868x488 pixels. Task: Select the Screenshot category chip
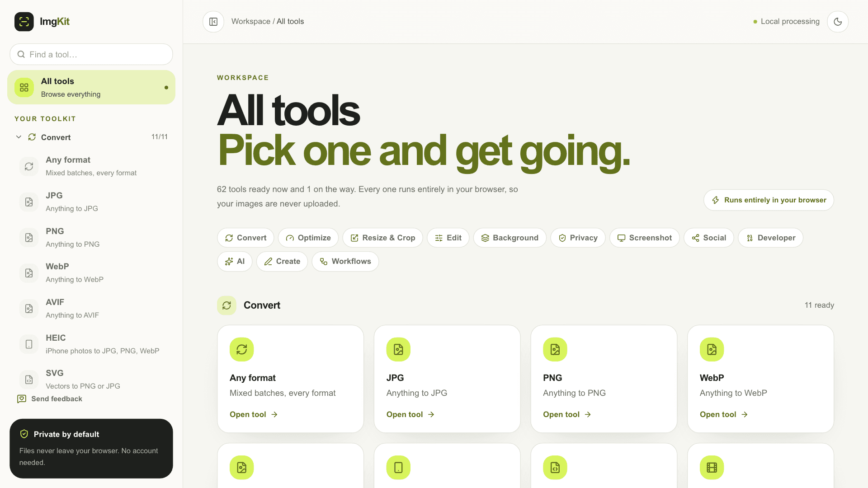click(x=645, y=238)
